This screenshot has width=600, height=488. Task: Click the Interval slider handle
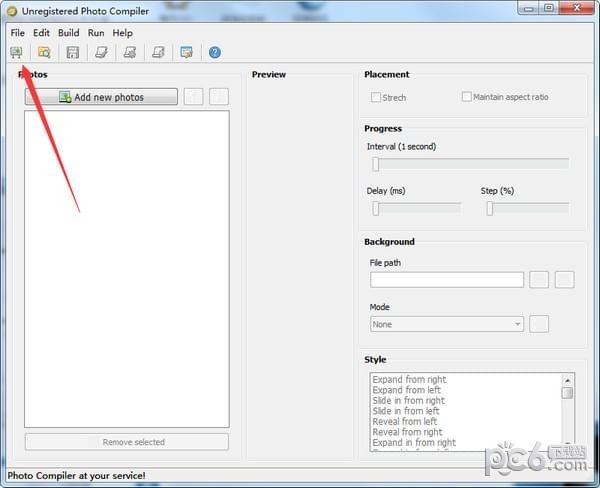coord(376,164)
